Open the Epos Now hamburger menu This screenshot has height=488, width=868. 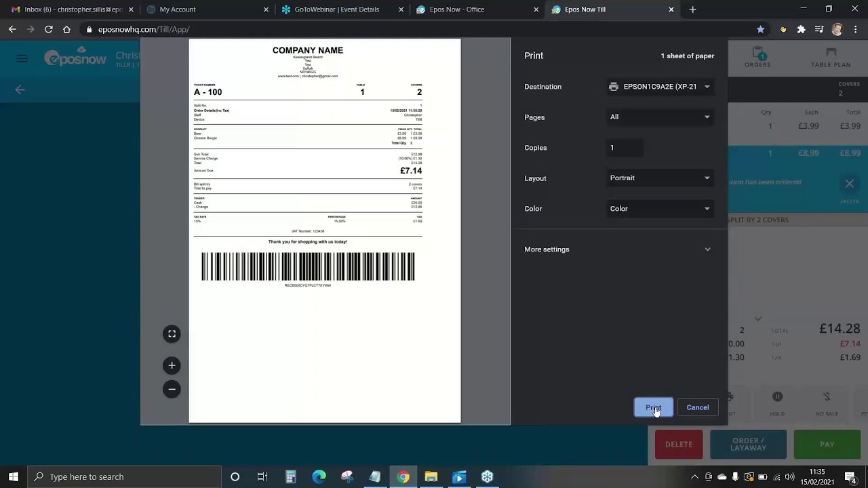22,59
